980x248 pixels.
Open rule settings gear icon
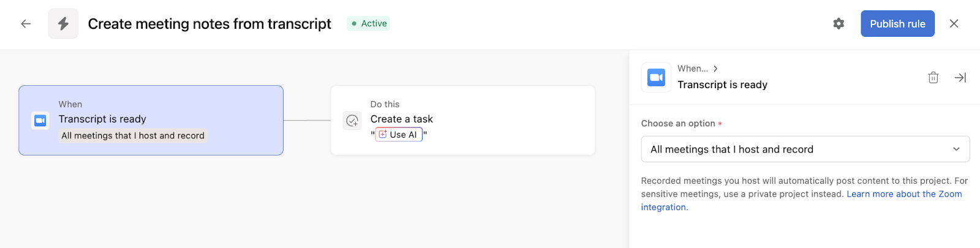point(839,24)
